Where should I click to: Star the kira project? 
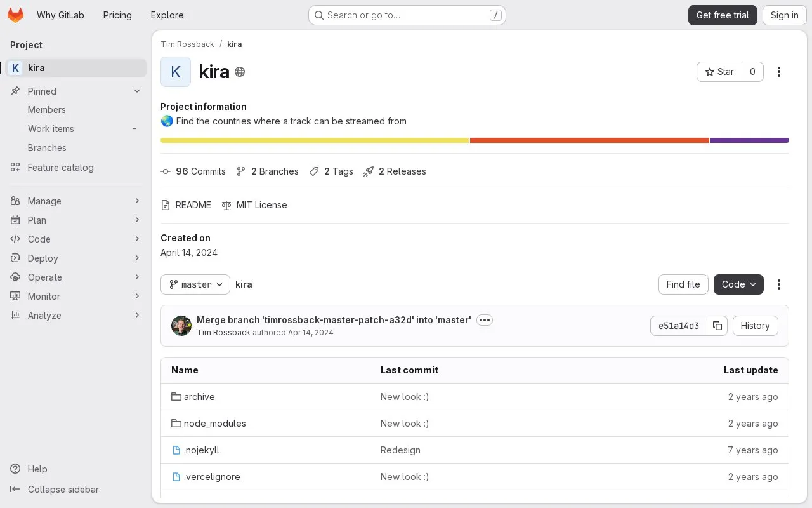tap(719, 72)
